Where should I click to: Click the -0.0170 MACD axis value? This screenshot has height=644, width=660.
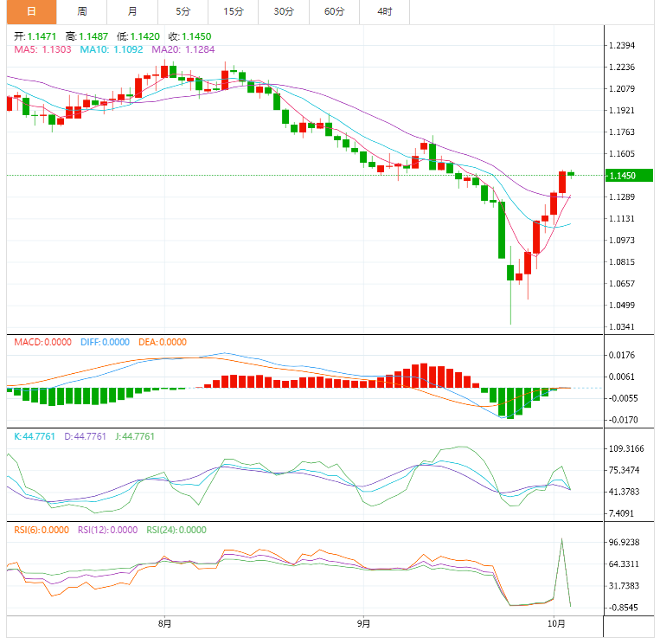pos(624,420)
